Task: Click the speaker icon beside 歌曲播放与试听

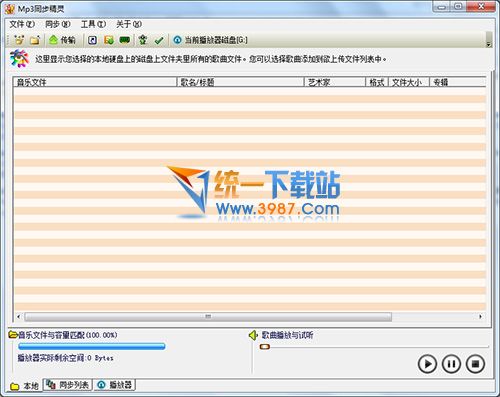Action: (x=253, y=335)
